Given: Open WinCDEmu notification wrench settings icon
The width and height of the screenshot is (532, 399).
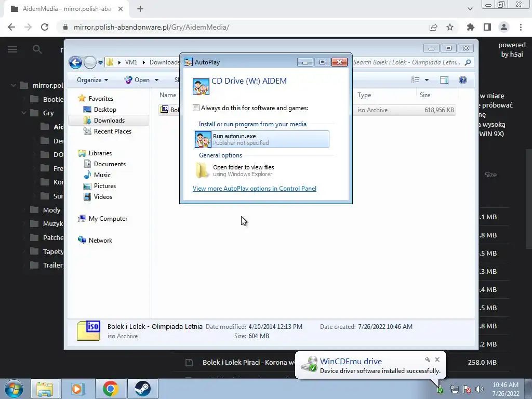Looking at the screenshot, I should tap(428, 360).
